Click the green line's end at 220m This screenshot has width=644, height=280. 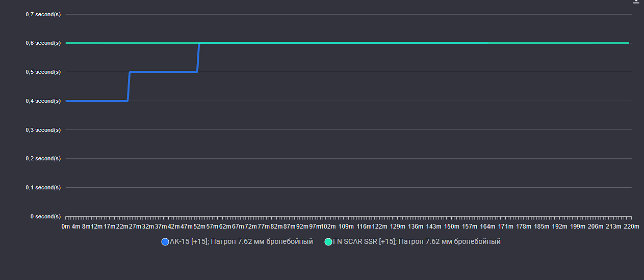click(x=628, y=43)
